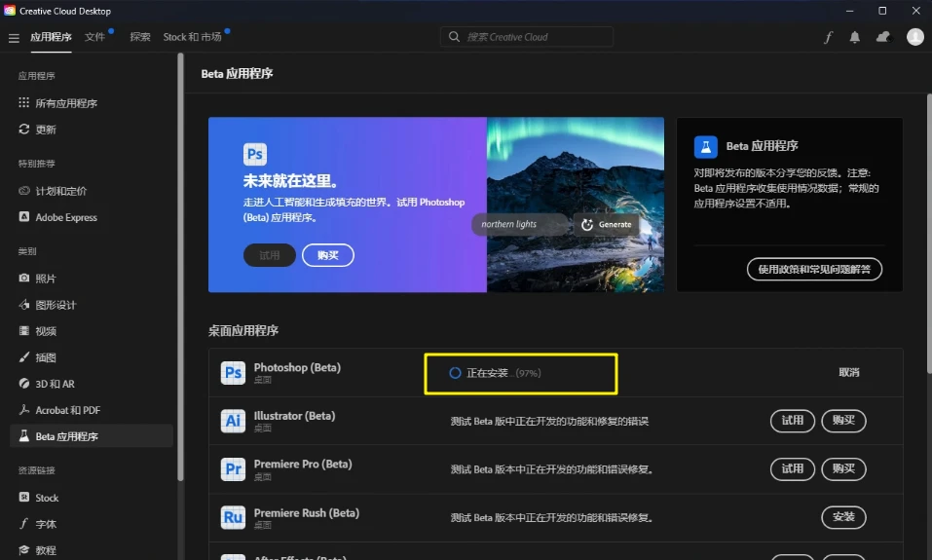Click the Premiere Rush (Beta) app name
The image size is (932, 560).
(x=306, y=512)
